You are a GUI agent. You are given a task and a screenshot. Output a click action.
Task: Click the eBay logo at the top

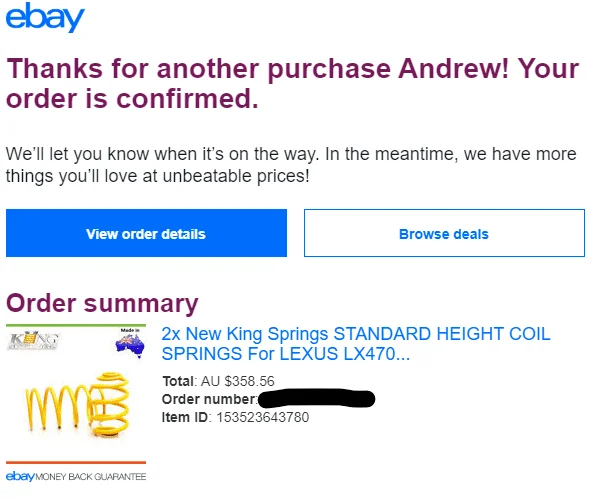point(45,17)
